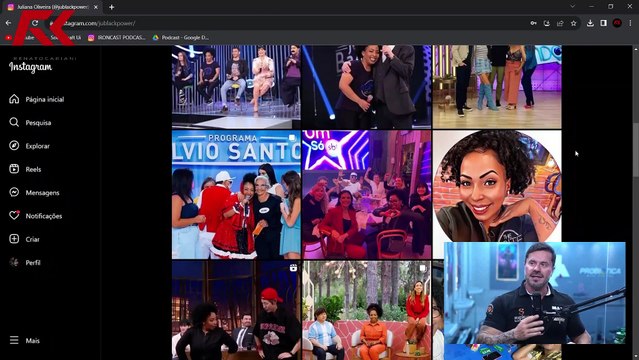Open the hugging couple photo post
Screen dimensions: 639x360
366,87
